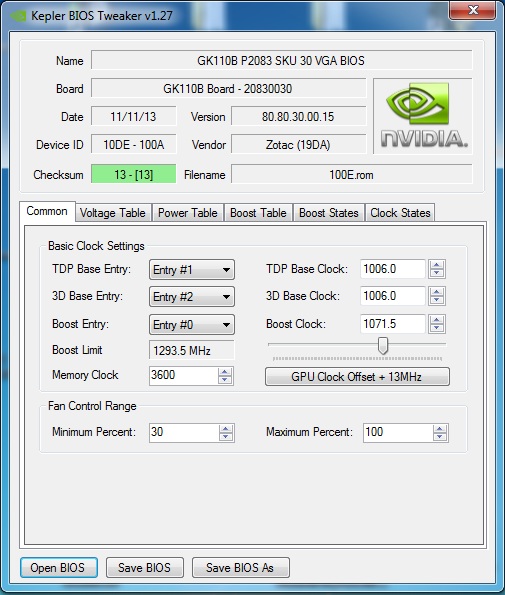
Task: Click the TDP Base Clock value field
Action: [392, 269]
